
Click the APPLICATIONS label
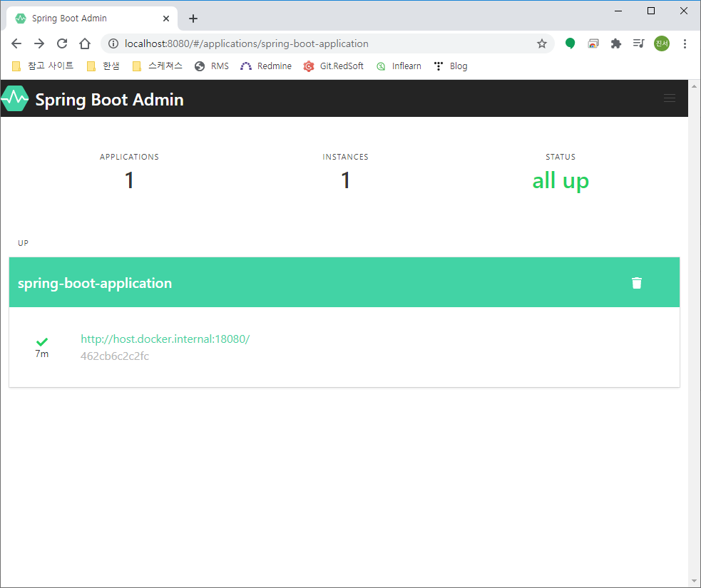coord(129,157)
